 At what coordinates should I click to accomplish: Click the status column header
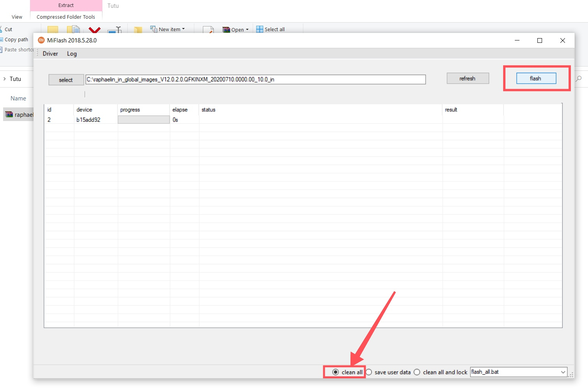[320, 110]
